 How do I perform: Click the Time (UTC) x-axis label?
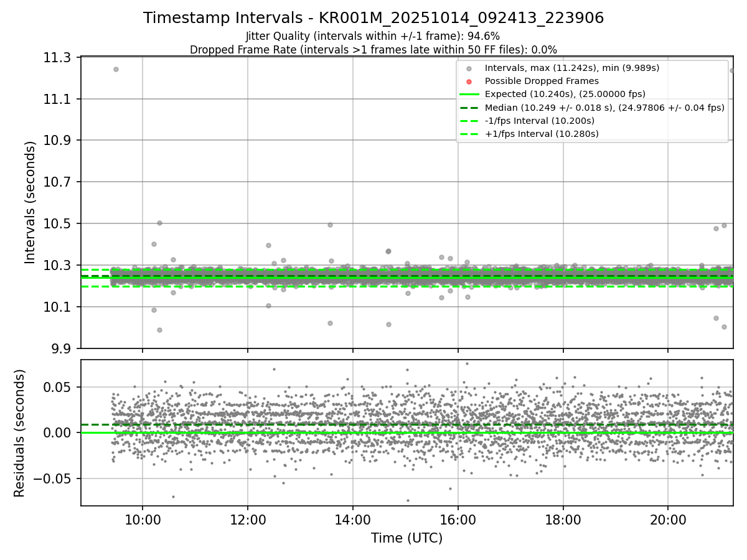pos(406,538)
